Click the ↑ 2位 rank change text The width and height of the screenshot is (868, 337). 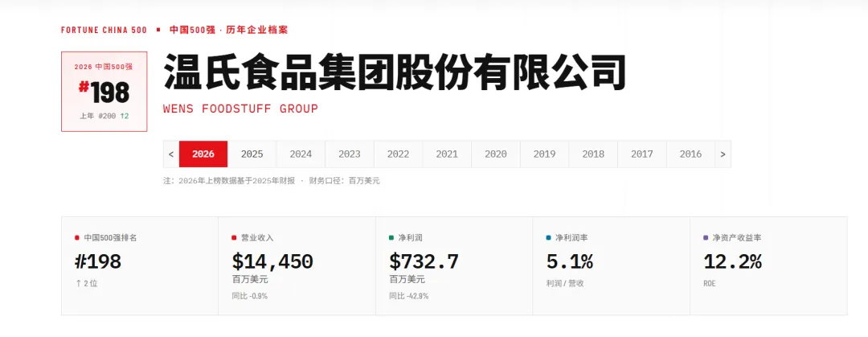coord(86,283)
